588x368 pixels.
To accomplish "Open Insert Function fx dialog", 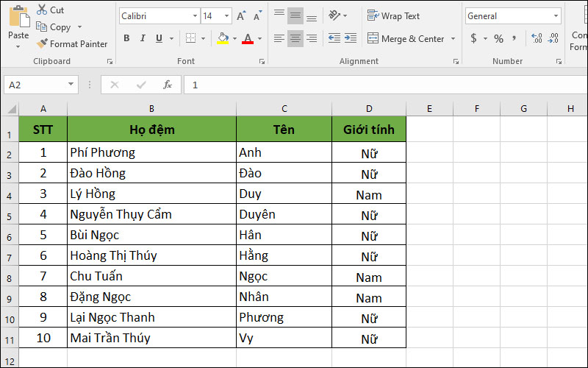I will pos(168,85).
